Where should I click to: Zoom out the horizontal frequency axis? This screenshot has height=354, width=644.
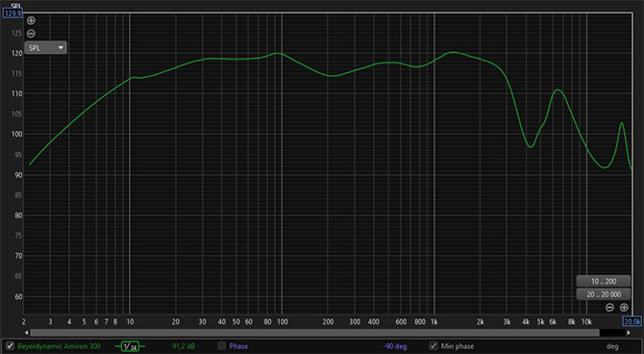[x=610, y=307]
